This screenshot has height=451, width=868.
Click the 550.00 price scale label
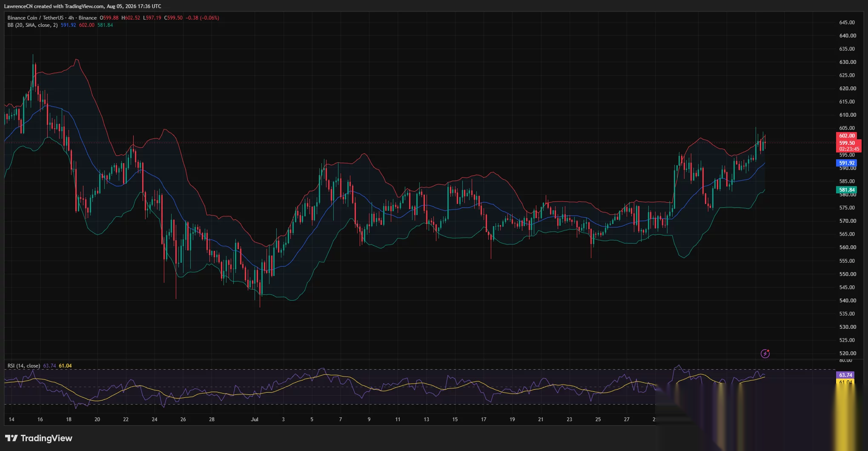[847, 274]
